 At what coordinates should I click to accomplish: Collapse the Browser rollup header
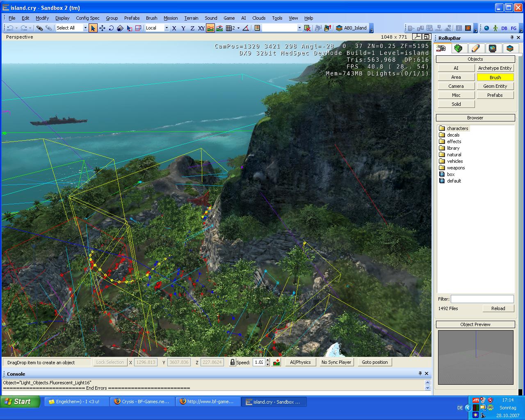(475, 118)
